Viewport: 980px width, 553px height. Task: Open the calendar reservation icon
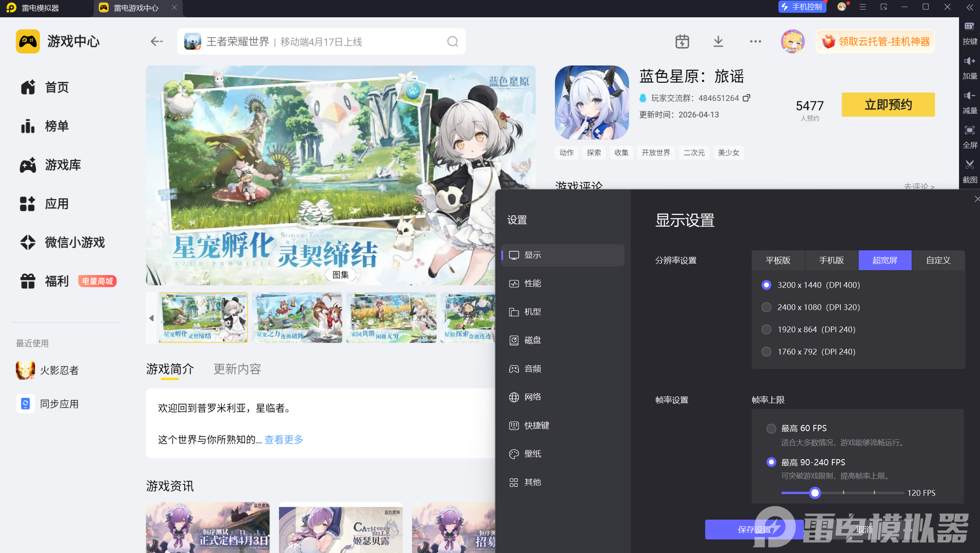(682, 42)
